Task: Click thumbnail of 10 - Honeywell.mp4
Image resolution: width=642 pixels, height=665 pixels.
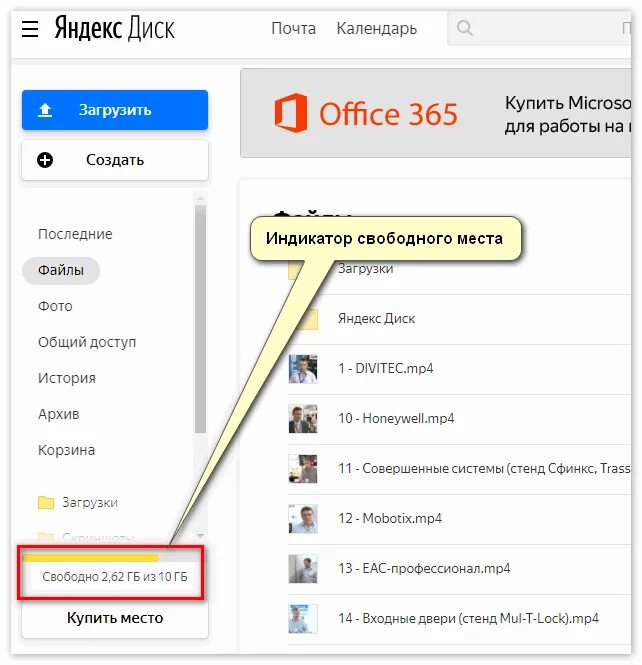Action: (303, 419)
